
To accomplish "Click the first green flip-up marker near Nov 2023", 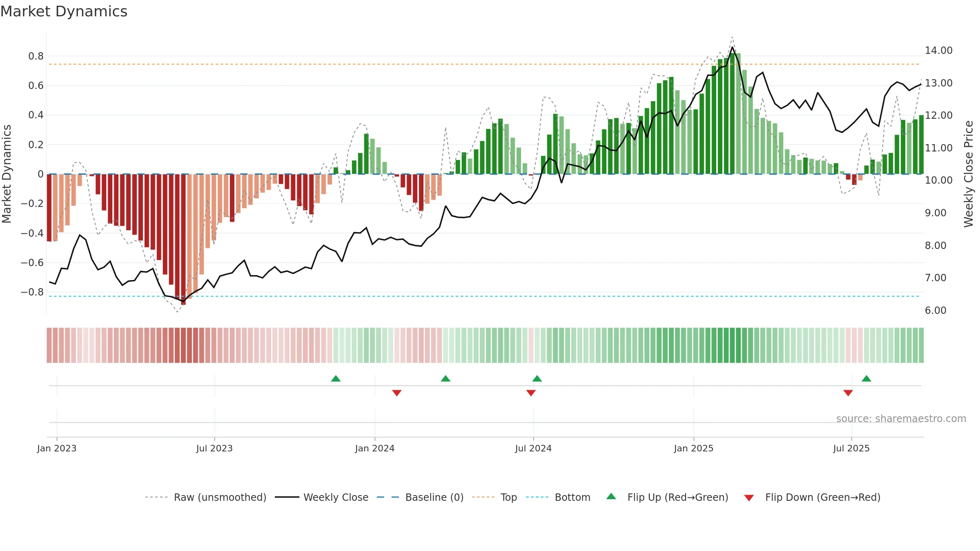I will pyautogui.click(x=336, y=378).
